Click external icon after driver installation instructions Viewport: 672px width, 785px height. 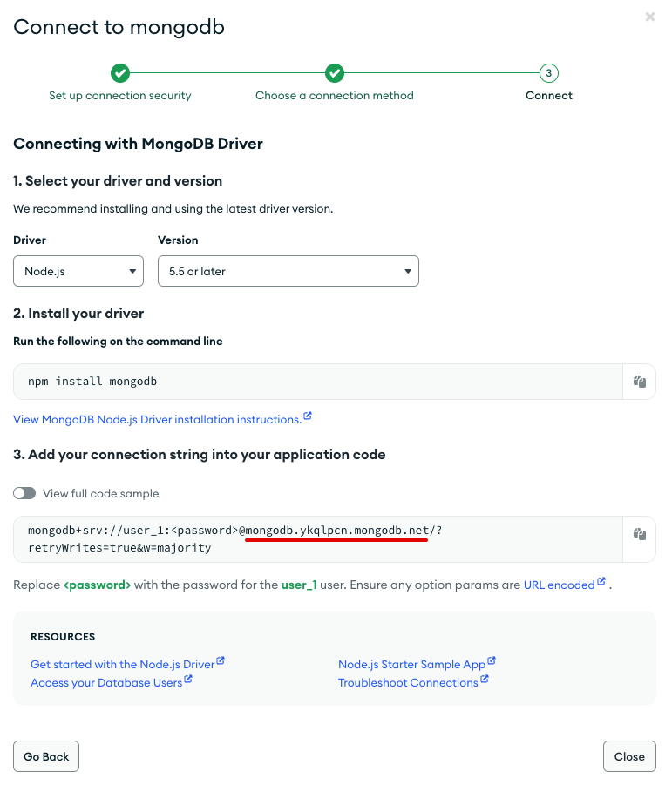pos(308,416)
